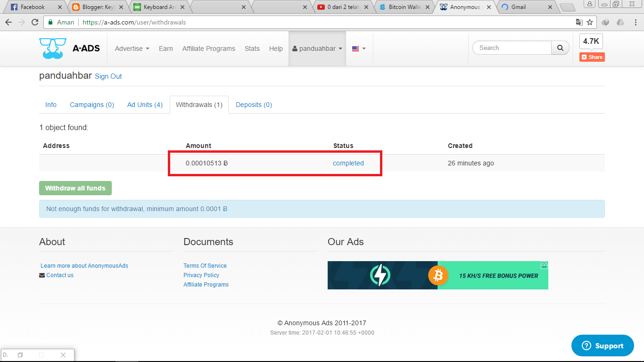Image resolution: width=644 pixels, height=362 pixels.
Task: Click into the Search input field
Action: 512,48
